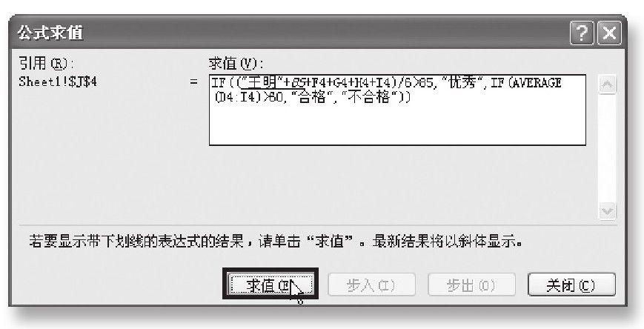Click the 步出(O) step out button
This screenshot has width=644, height=329.
tap(471, 285)
